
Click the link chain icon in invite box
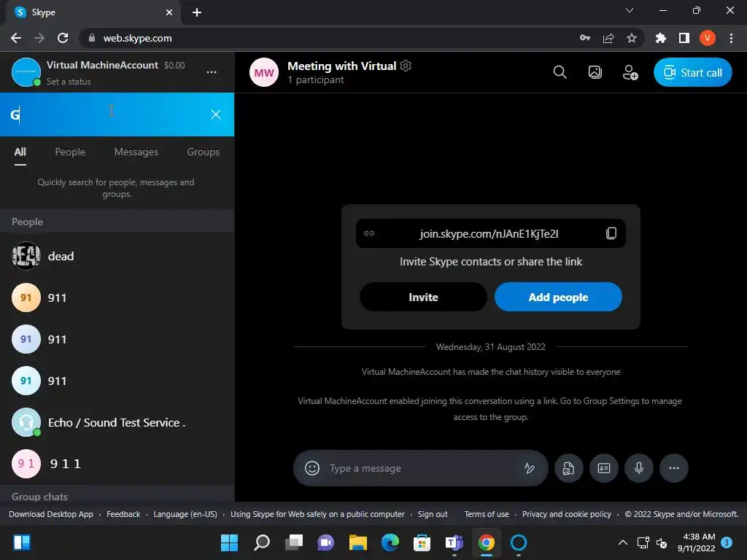tap(369, 233)
